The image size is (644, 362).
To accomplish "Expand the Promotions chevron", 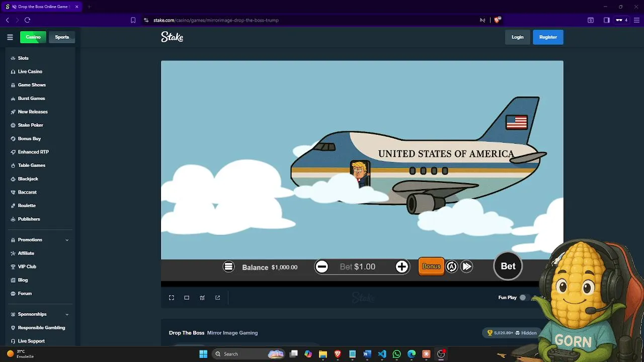I will pyautogui.click(x=67, y=240).
